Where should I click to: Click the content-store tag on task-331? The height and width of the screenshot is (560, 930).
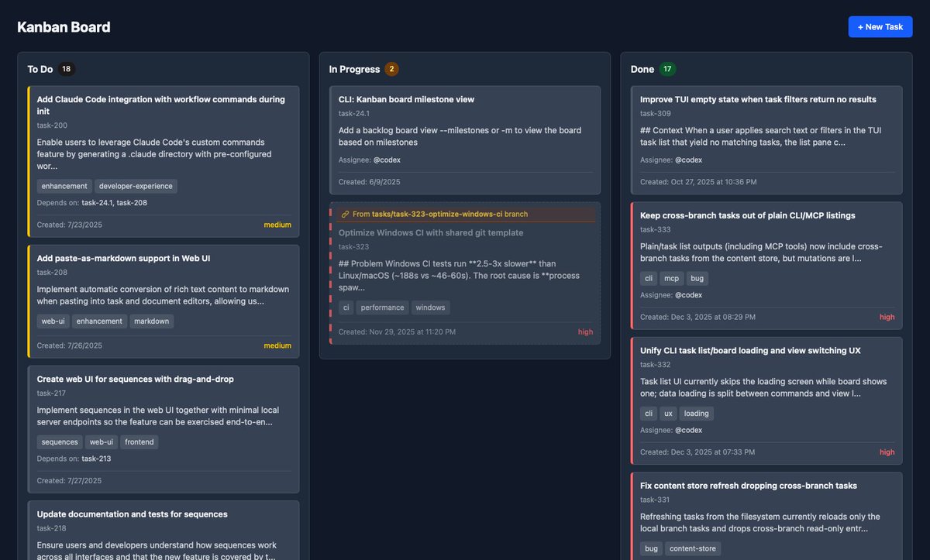692,548
